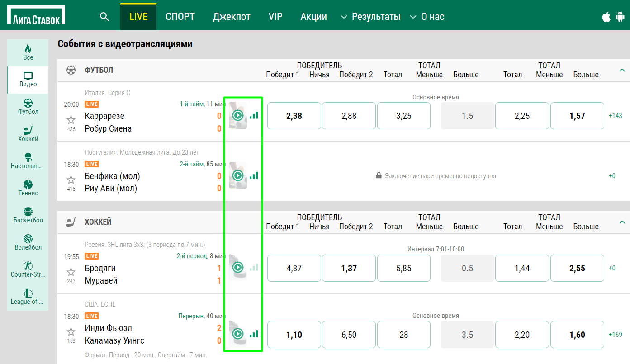
Task: Open the VIP menu item
Action: (x=275, y=17)
